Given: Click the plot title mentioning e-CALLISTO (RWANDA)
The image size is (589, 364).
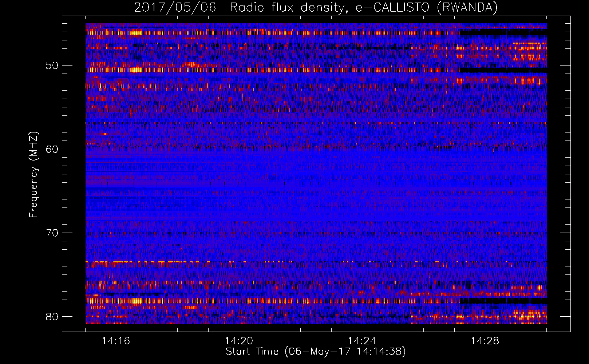Looking at the screenshot, I should pyautogui.click(x=316, y=7).
